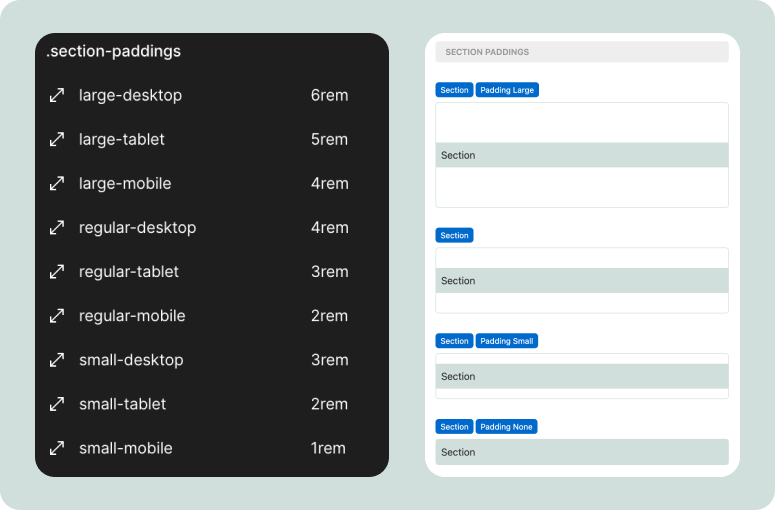Select the large-tablet variable name

point(122,139)
